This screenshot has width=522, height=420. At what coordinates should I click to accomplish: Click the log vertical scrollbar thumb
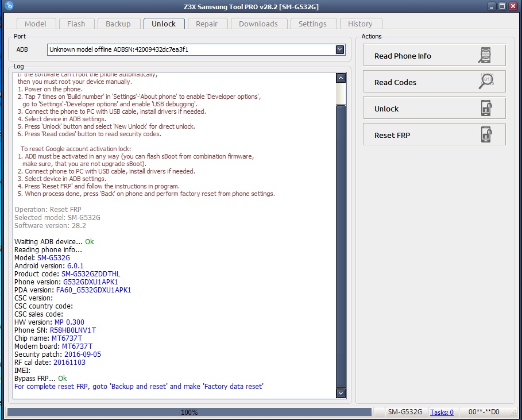[x=341, y=246]
